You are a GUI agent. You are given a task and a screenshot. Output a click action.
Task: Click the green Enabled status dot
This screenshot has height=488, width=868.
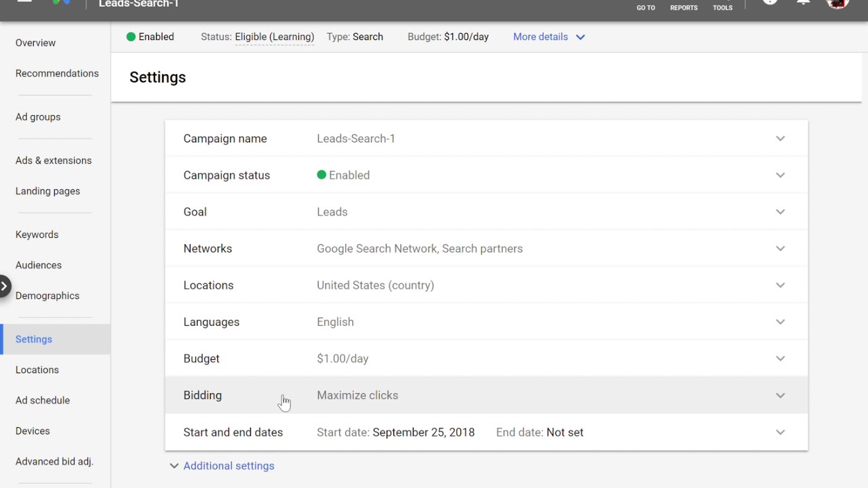tap(131, 37)
